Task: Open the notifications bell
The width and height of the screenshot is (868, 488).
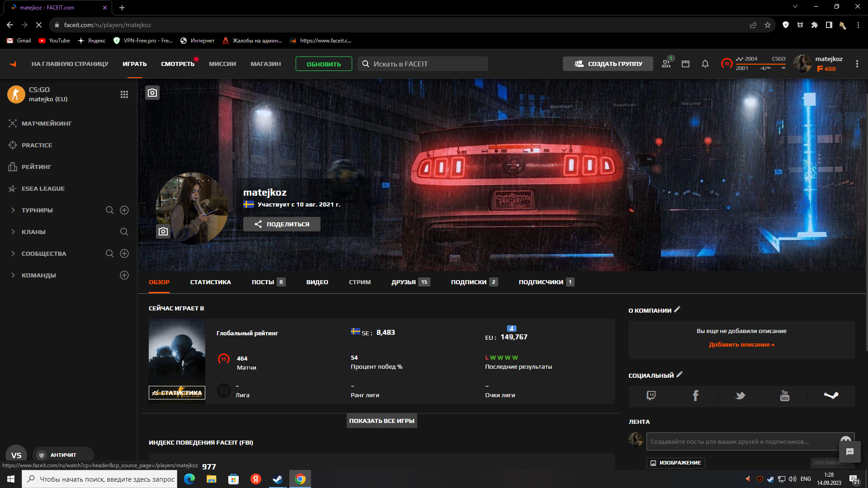Action: click(x=705, y=64)
